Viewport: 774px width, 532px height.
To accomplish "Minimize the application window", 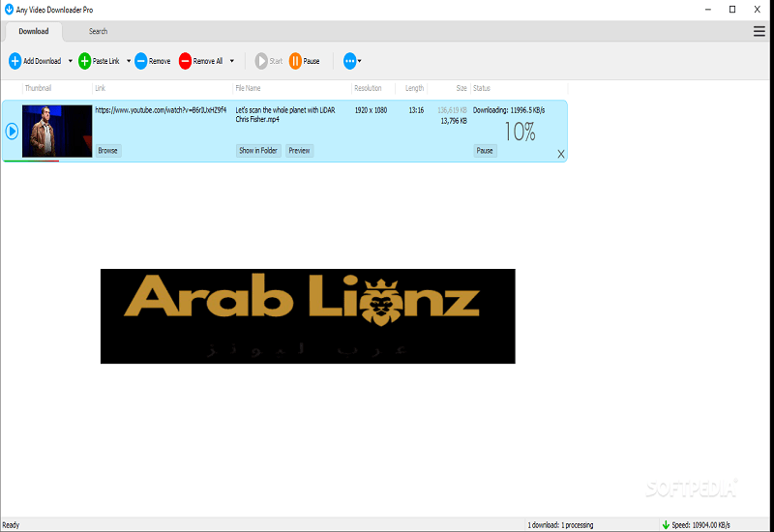I will pyautogui.click(x=708, y=10).
